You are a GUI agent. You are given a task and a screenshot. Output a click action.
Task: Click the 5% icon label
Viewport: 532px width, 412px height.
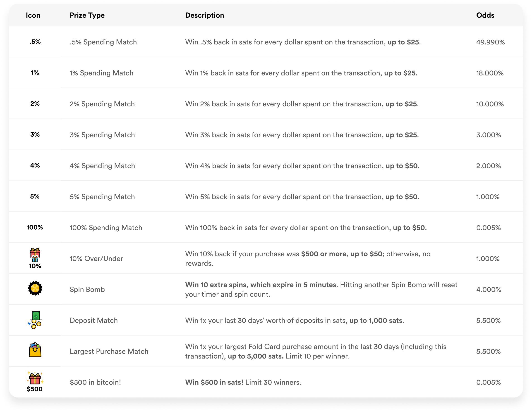pyautogui.click(x=35, y=196)
